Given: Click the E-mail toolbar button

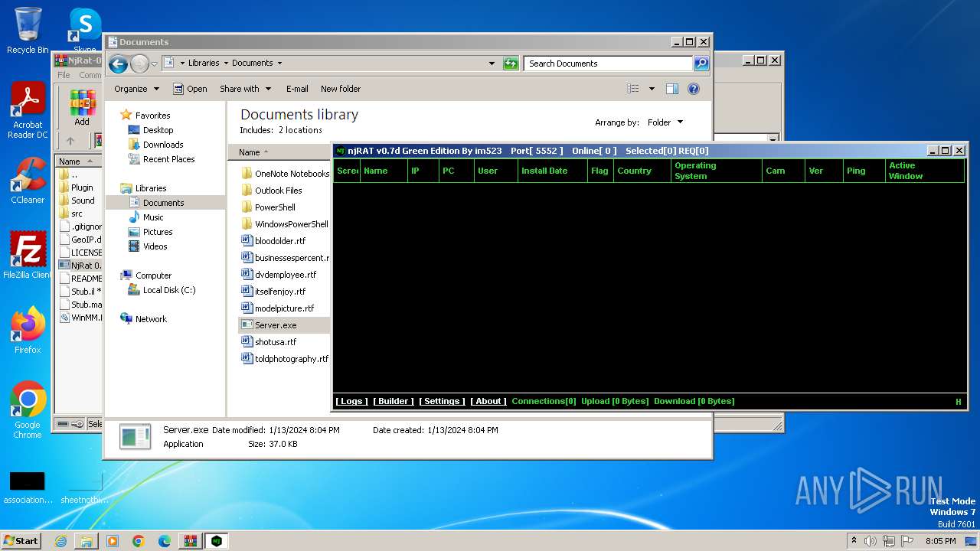Looking at the screenshot, I should tap(297, 89).
